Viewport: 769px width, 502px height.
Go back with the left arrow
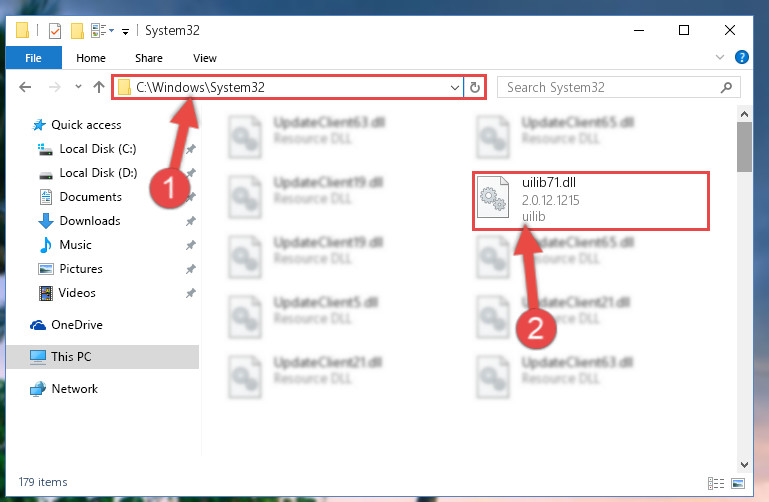tap(25, 87)
